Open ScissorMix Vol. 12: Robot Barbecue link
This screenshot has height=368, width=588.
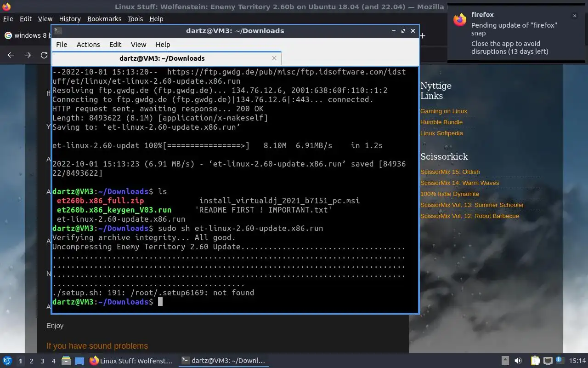point(469,216)
